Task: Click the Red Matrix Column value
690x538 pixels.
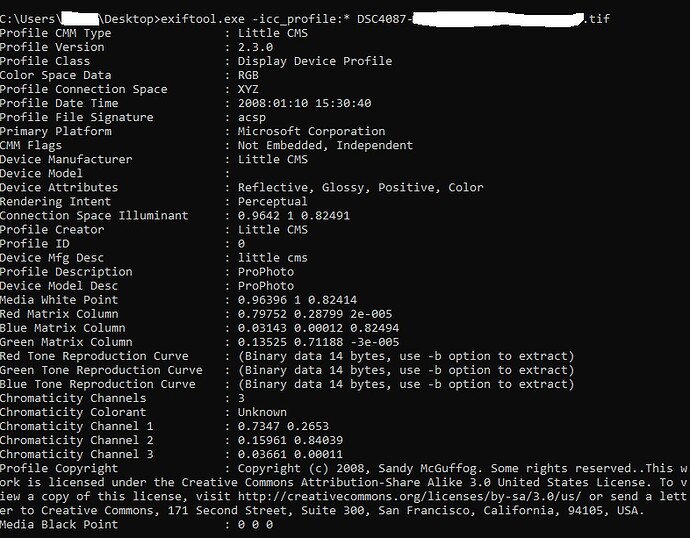Action: [x=304, y=313]
